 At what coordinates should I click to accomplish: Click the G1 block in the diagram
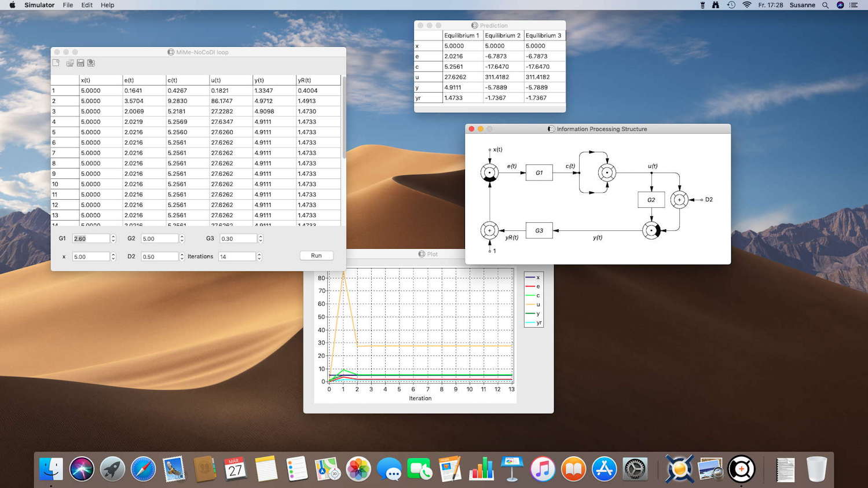(539, 173)
